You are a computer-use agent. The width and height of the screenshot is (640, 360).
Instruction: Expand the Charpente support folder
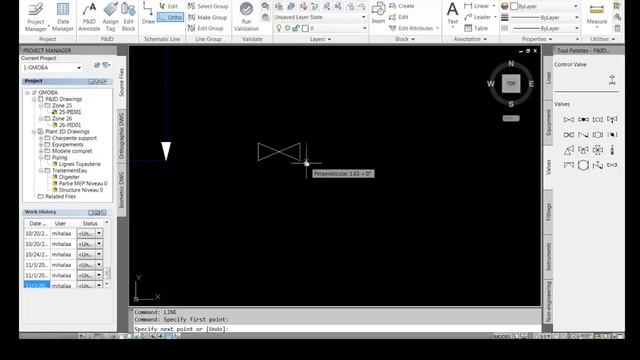point(41,138)
